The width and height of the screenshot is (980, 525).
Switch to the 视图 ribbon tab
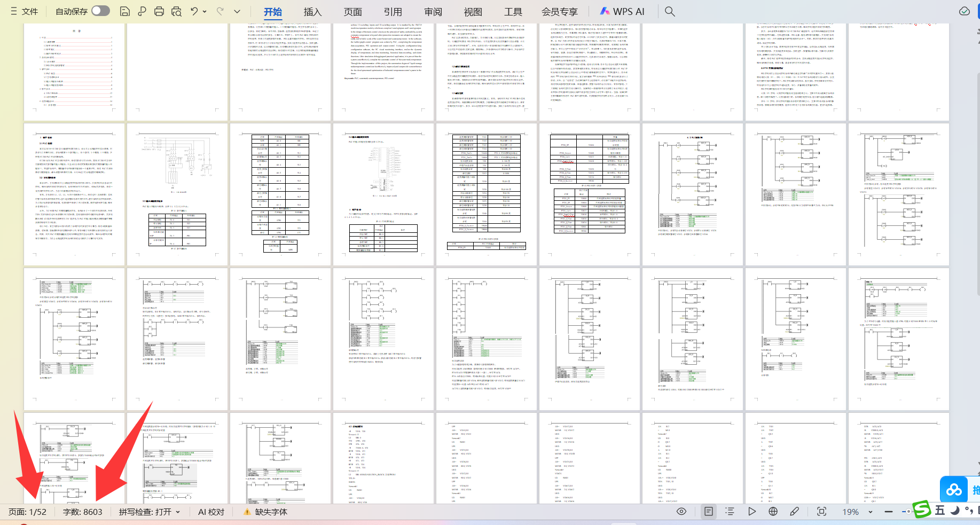pos(473,12)
